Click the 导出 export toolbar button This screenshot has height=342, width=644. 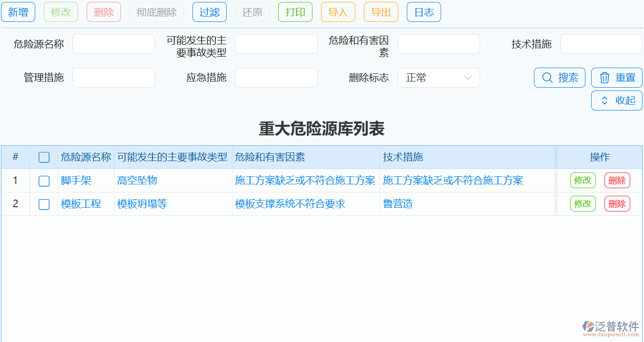click(x=381, y=12)
